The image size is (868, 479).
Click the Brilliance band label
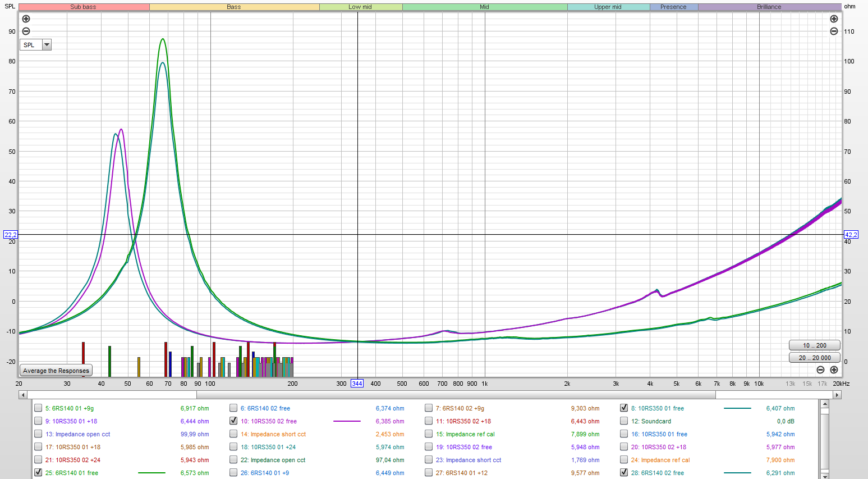click(x=769, y=7)
